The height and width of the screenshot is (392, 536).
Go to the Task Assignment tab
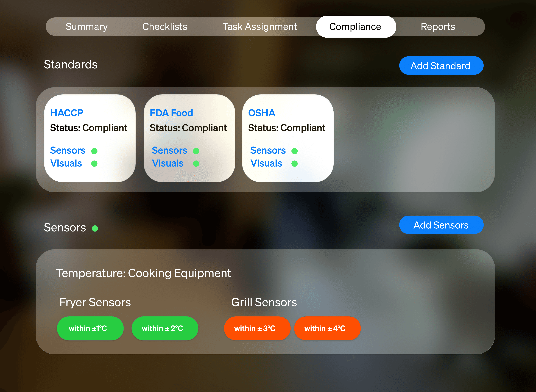tap(260, 27)
